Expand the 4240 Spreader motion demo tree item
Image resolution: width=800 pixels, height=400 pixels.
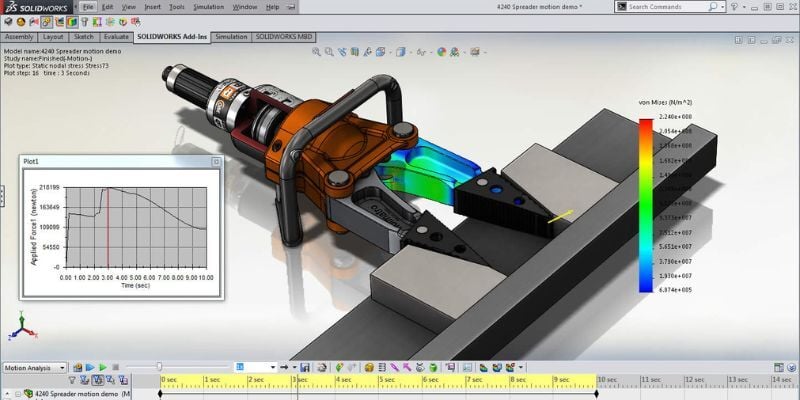point(17,394)
